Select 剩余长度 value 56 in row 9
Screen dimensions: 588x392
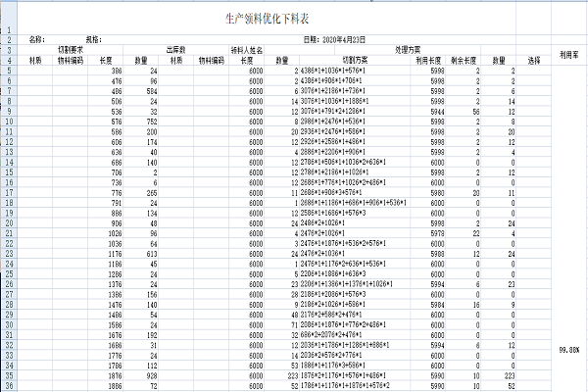coord(476,112)
